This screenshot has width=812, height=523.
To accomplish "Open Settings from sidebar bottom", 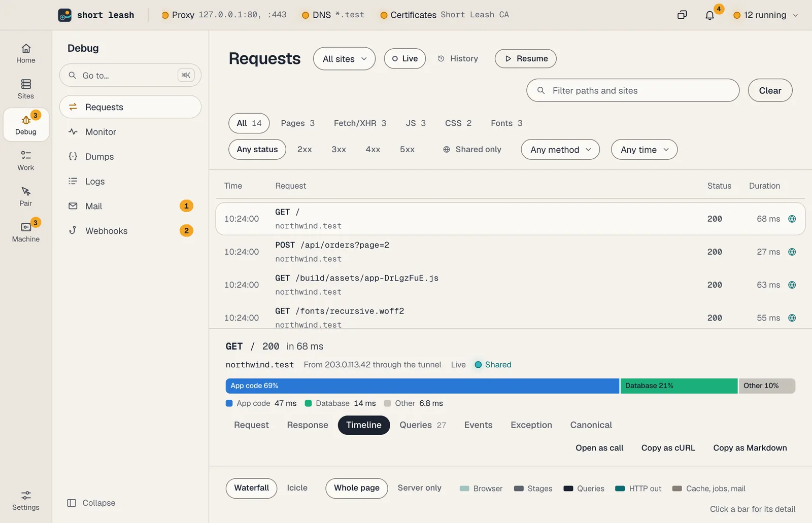I will click(x=26, y=501).
